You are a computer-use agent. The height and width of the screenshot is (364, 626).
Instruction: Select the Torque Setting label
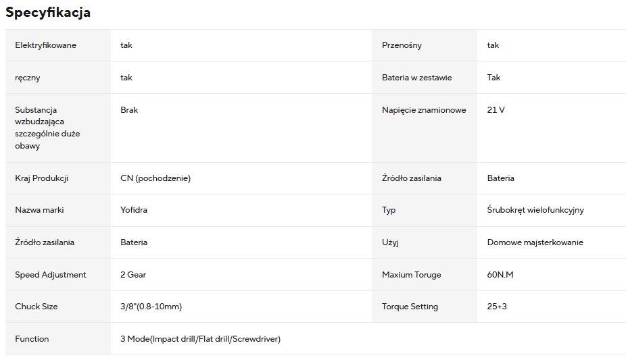pos(410,307)
